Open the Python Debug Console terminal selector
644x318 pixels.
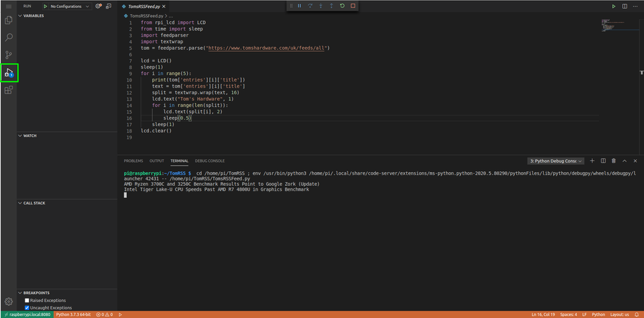point(555,161)
